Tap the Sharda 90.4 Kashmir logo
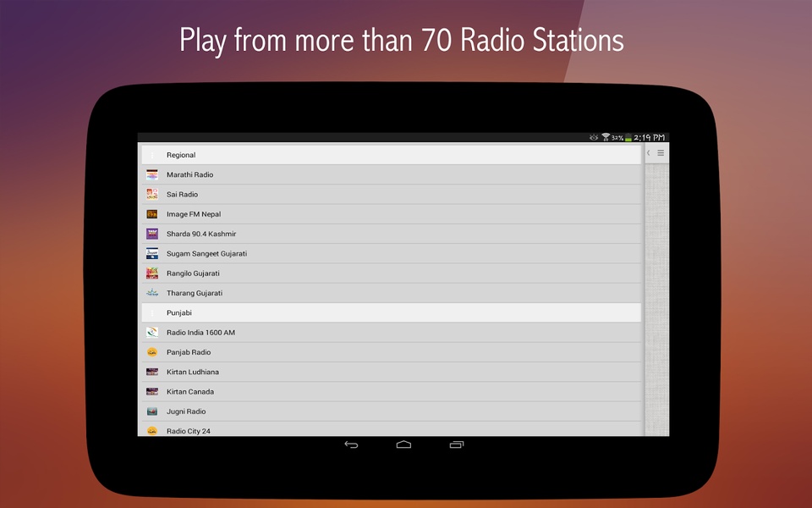The width and height of the screenshot is (812, 508). (x=151, y=234)
